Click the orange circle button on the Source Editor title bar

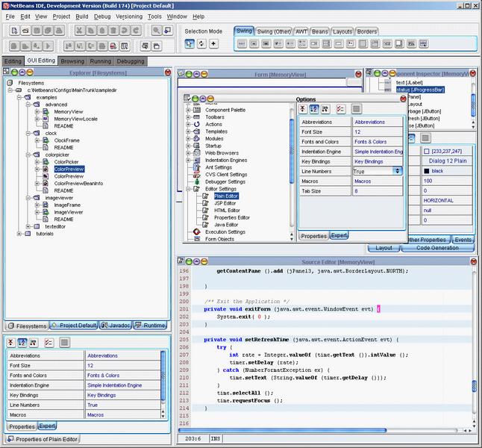(x=204, y=261)
